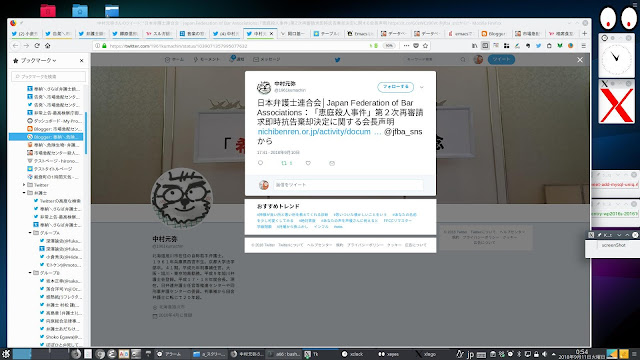The width and height of the screenshot is (640, 360).
Task: Toggle the sidebar view button
Action: point(485,46)
